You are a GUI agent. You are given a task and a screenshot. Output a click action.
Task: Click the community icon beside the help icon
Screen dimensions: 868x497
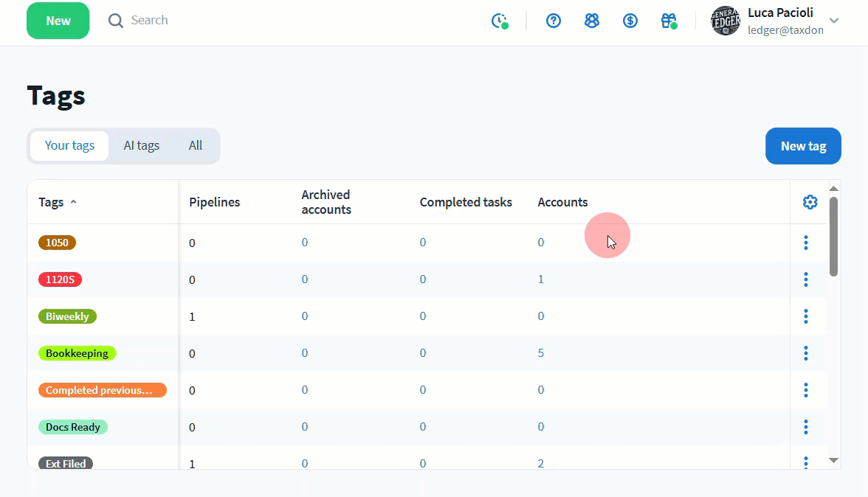tap(592, 21)
